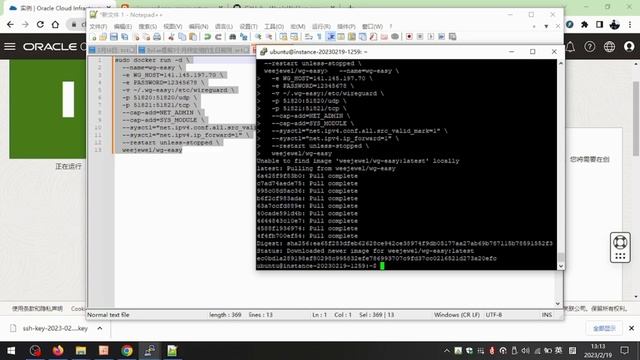
Task: Expand options for the ssh-key download item
Action: pos(100,328)
